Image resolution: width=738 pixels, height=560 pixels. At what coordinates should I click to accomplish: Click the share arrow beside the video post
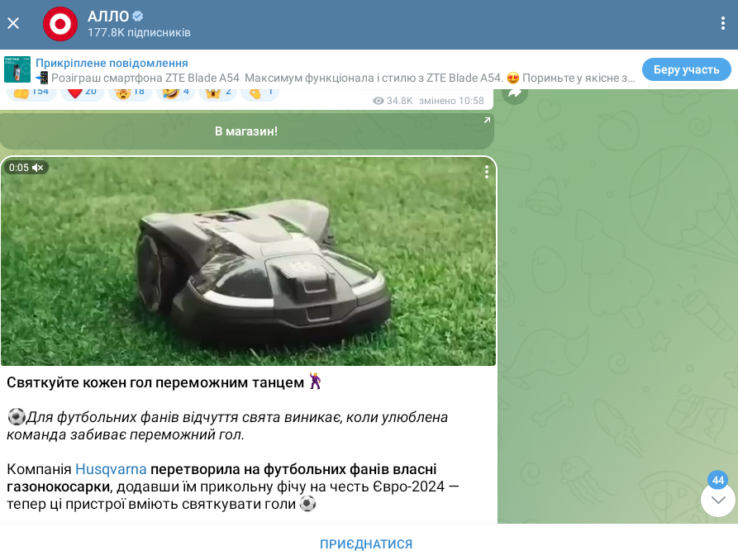coord(512,94)
